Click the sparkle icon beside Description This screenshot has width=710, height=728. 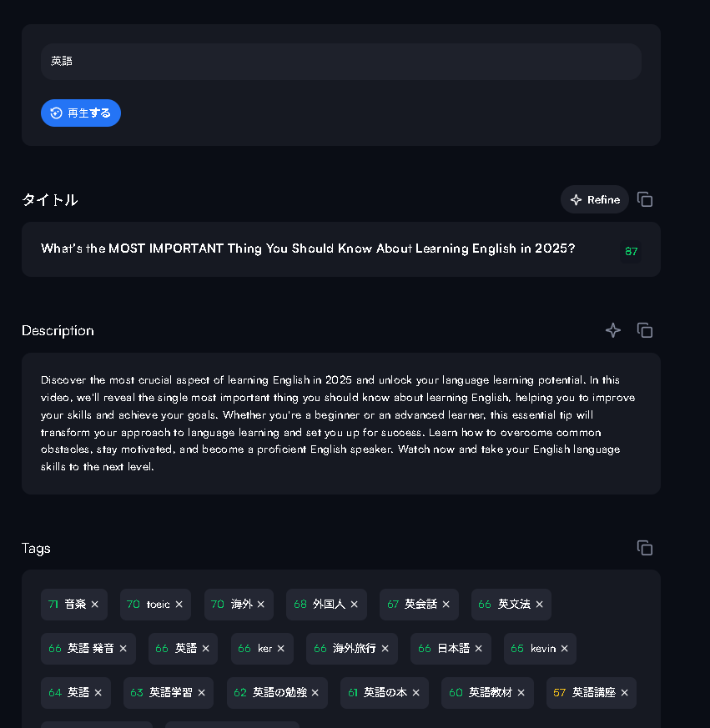(613, 330)
